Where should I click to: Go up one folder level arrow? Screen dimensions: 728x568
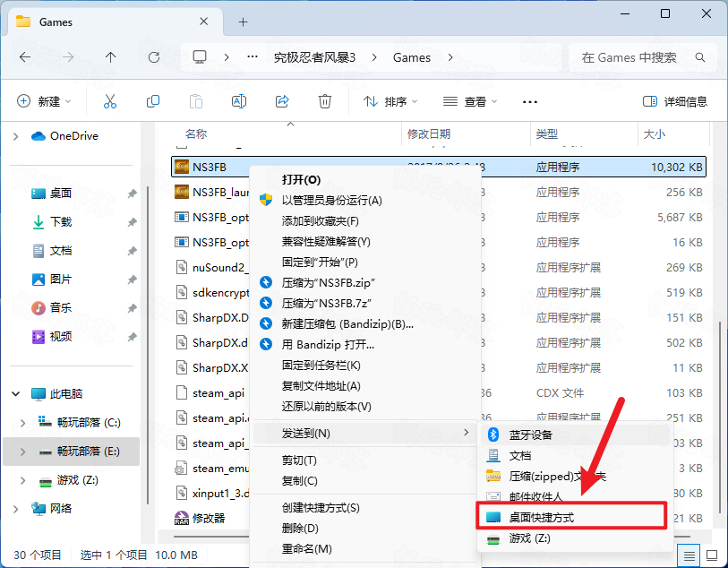click(x=110, y=57)
